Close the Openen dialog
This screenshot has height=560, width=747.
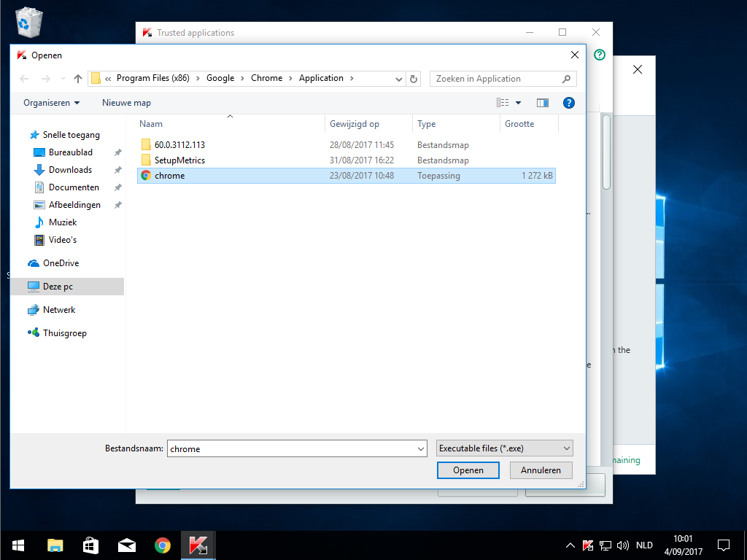pyautogui.click(x=575, y=55)
